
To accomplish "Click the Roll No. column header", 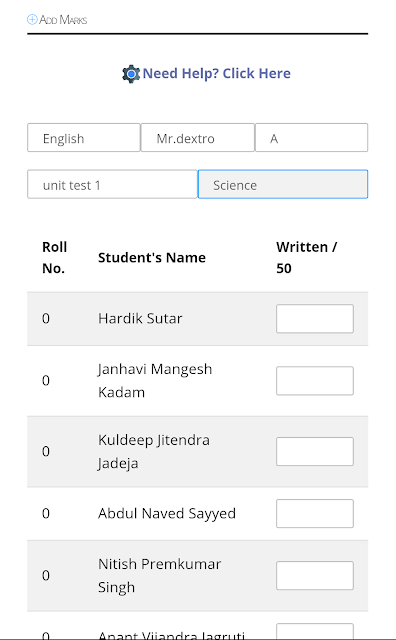I will pos(55,258).
